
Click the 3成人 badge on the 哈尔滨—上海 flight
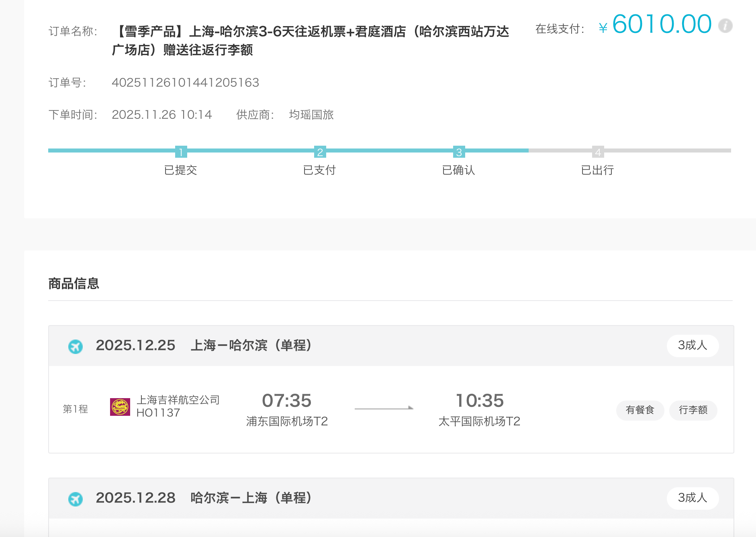(x=693, y=498)
